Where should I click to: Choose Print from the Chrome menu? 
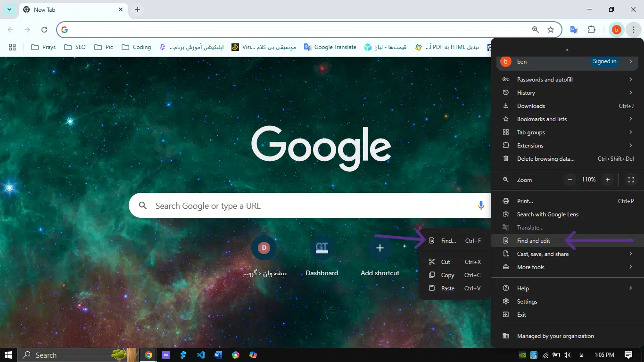pos(568,201)
